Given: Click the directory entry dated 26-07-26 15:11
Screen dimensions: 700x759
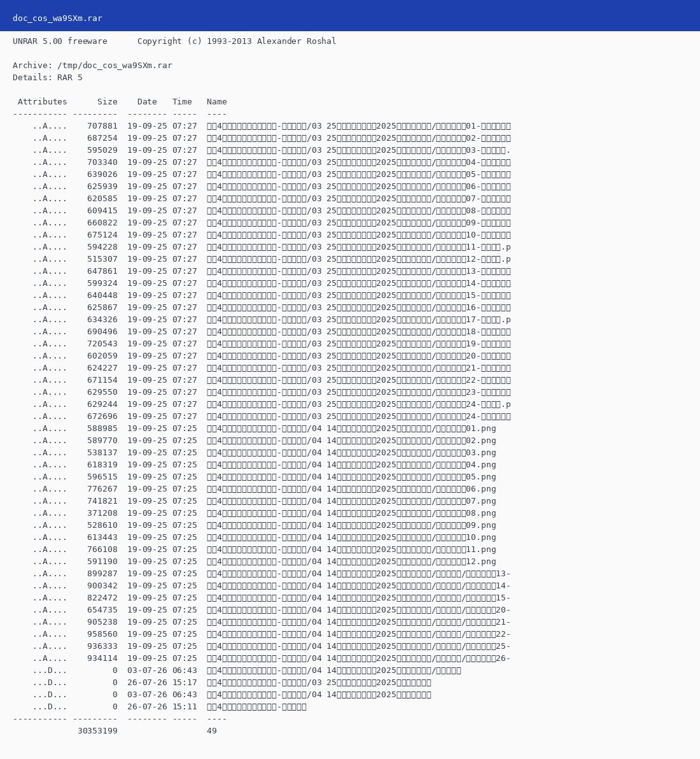Looking at the screenshot, I should click(x=160, y=707).
